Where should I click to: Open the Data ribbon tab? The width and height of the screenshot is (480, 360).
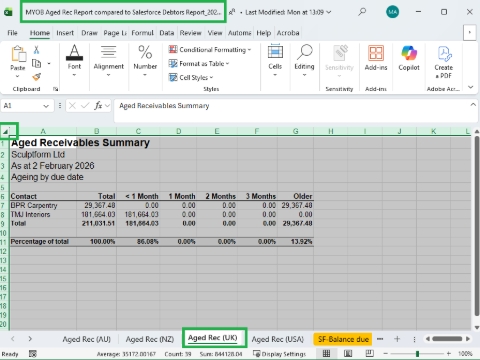tap(167, 33)
